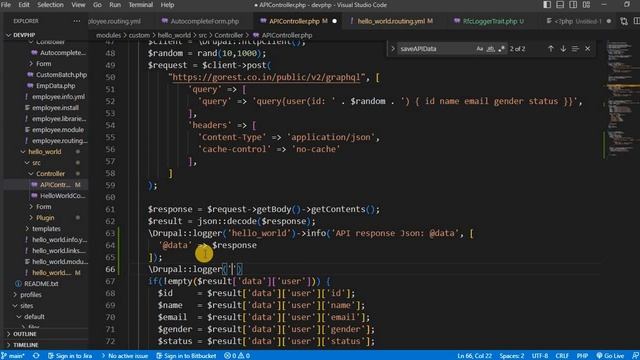Collapse the sites folder
The width and height of the screenshot is (640, 360).
pos(27,305)
